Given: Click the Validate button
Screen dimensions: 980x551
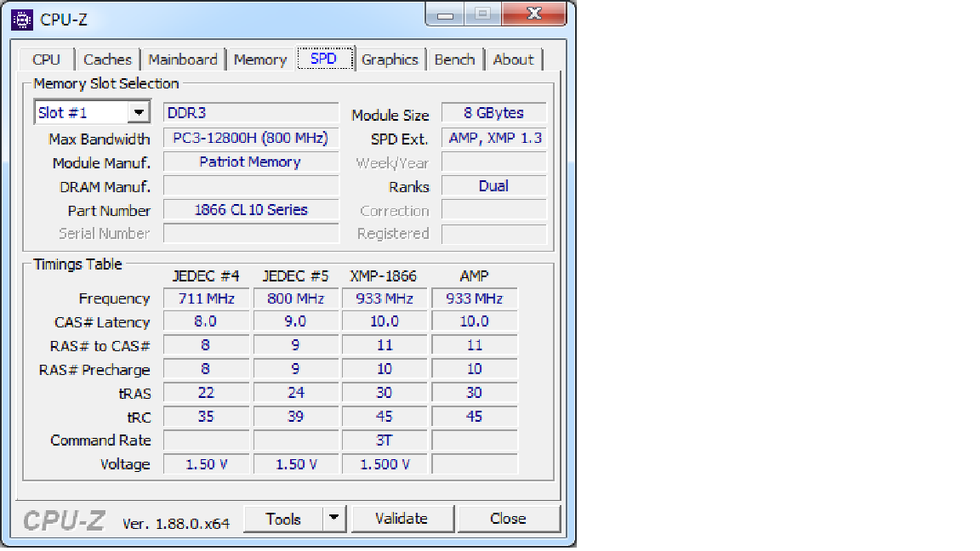Looking at the screenshot, I should coord(402,519).
